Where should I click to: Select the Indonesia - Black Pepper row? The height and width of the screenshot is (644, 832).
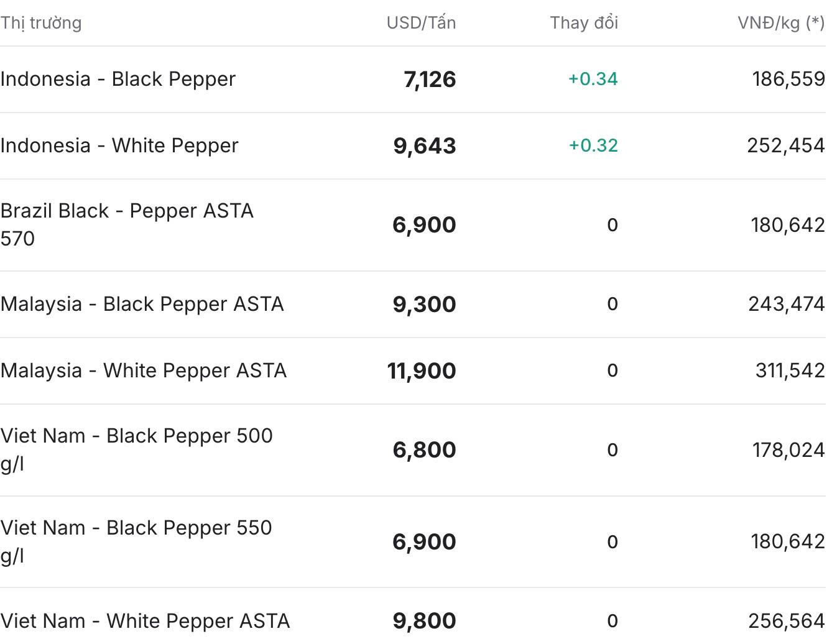[413, 80]
